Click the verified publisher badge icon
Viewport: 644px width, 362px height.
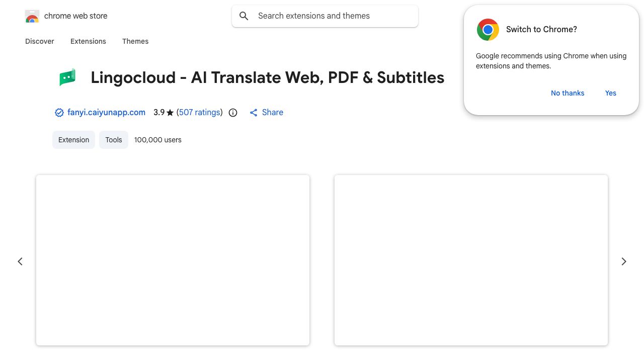(59, 113)
